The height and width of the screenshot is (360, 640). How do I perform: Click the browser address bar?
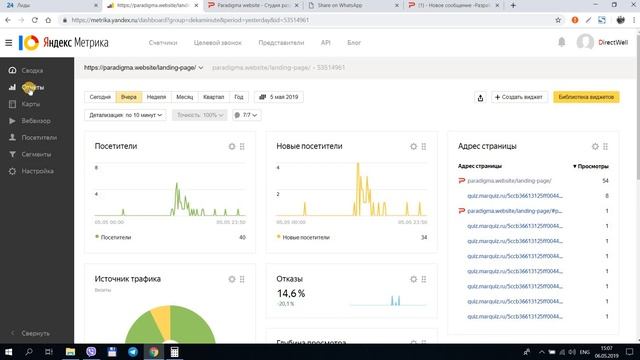coord(306,20)
